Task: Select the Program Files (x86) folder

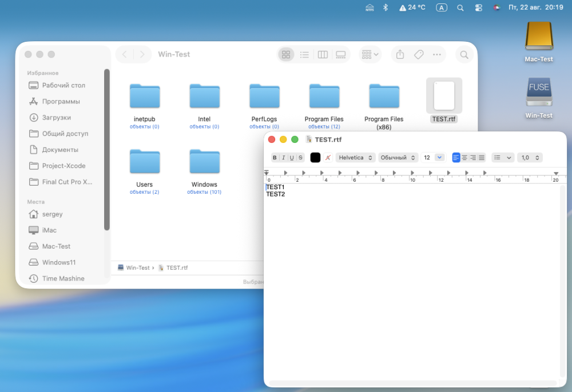Action: pos(384,96)
